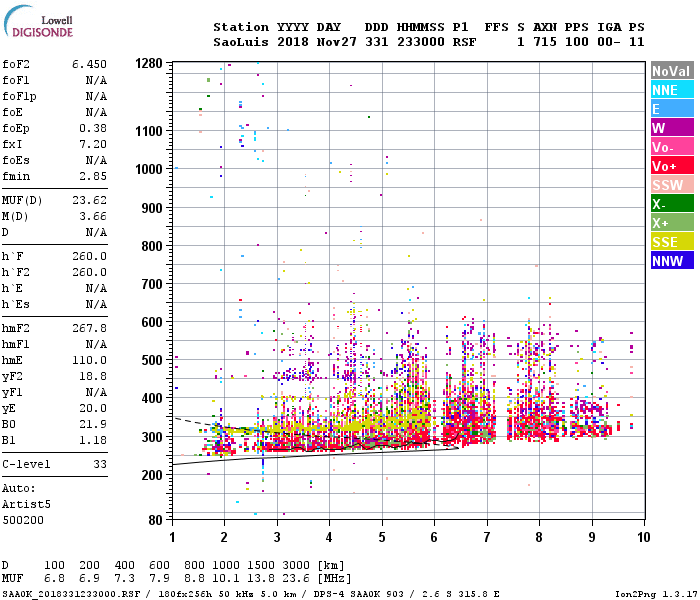This screenshot has height=600, width=700.
Task: Click the fxI value 7.20
Action: coord(93,144)
